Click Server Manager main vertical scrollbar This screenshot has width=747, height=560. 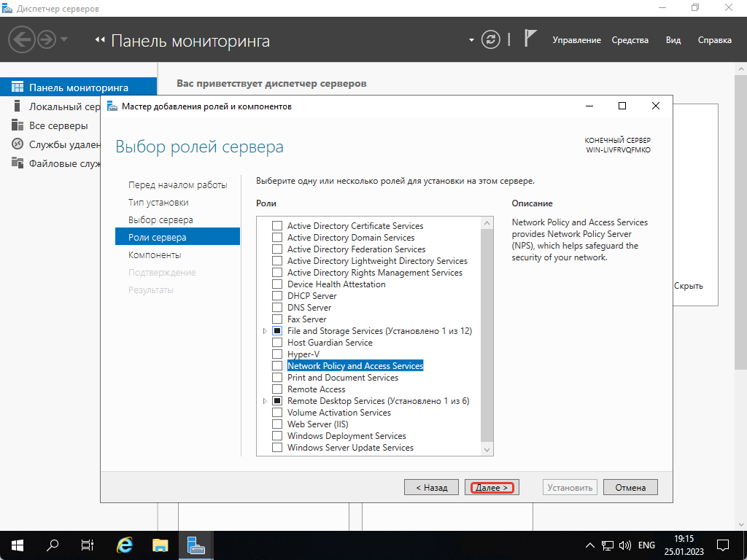coord(740,222)
